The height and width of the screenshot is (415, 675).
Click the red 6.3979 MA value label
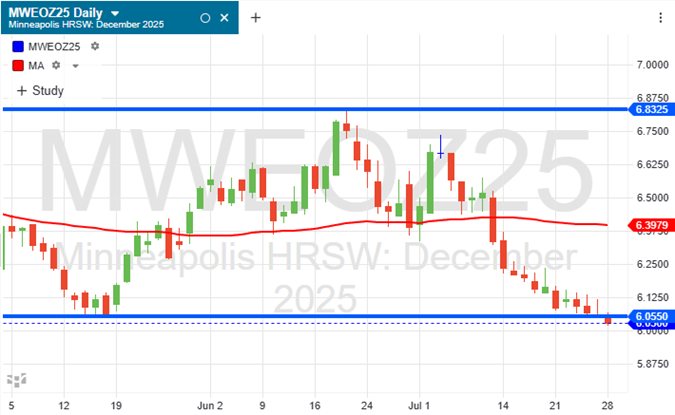651,225
